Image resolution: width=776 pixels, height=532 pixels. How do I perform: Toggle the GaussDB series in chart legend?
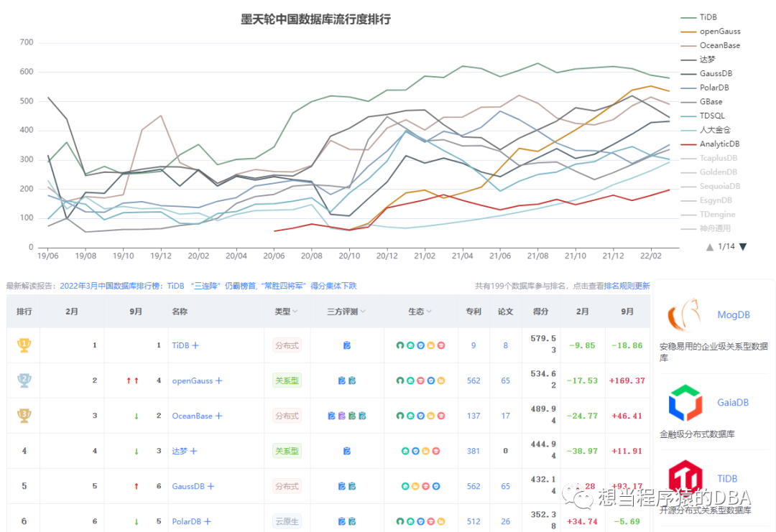coord(707,74)
